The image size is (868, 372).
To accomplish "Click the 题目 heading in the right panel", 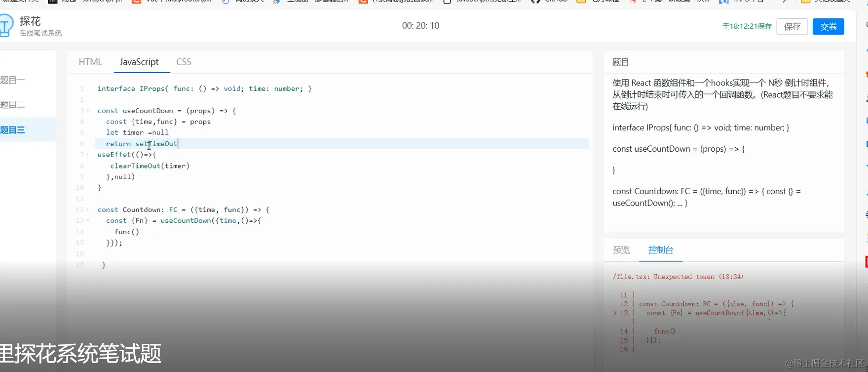I will point(621,62).
